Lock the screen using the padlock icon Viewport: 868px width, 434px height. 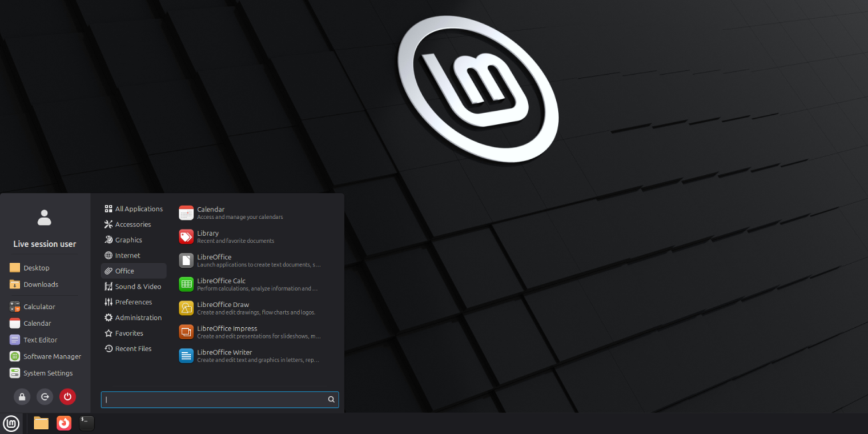point(22,396)
